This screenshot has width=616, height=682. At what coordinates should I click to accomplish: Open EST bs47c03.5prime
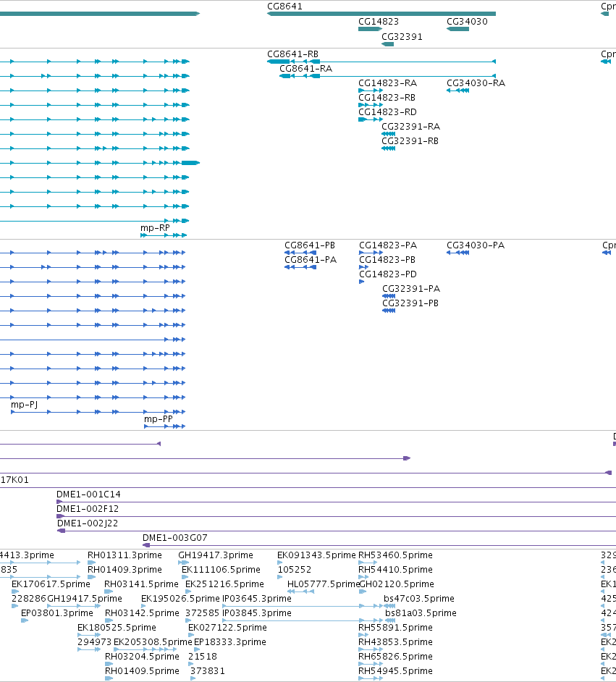pyautogui.click(x=419, y=599)
